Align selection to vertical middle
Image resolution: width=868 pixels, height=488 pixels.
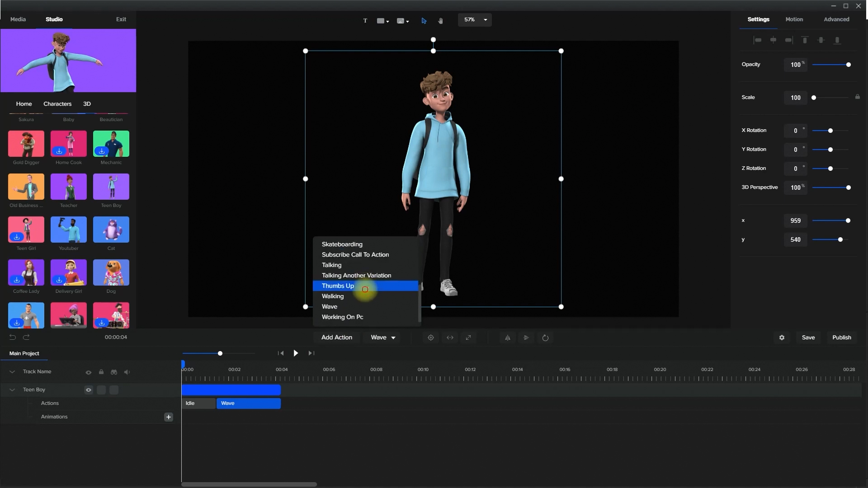tap(821, 40)
